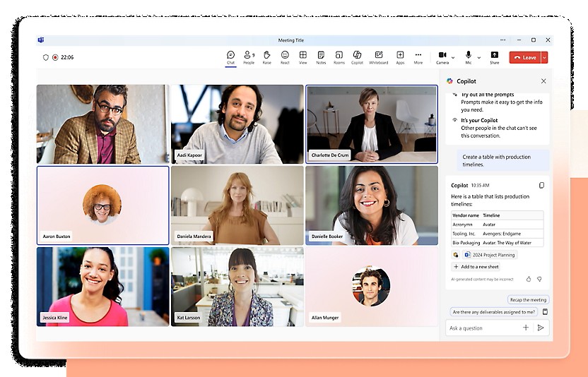Click the 'Vendor name' column header
588x377 pixels.
tap(466, 215)
